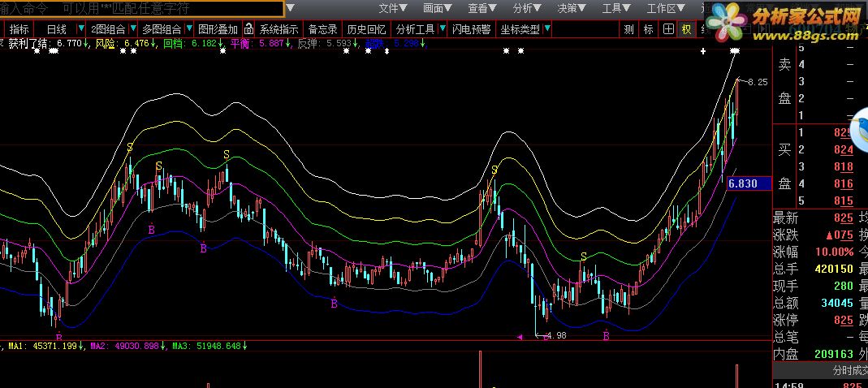Click the 2图组合 button
868x388 pixels.
point(108,29)
